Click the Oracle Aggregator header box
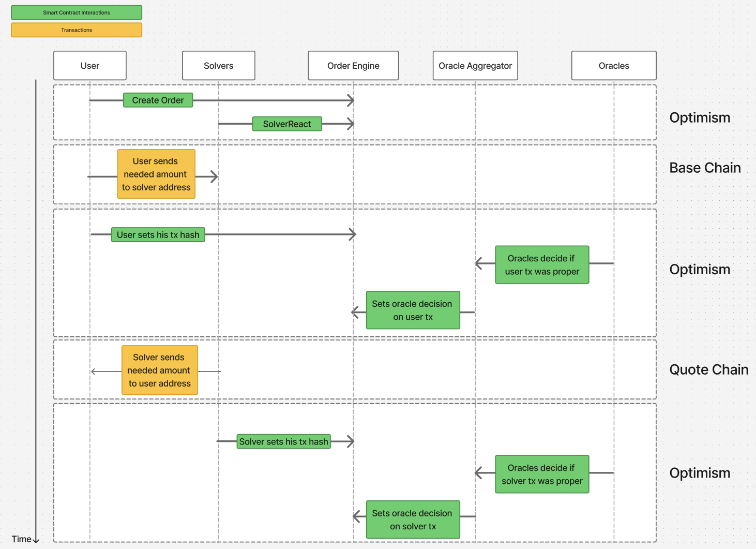The image size is (756, 549). click(475, 66)
